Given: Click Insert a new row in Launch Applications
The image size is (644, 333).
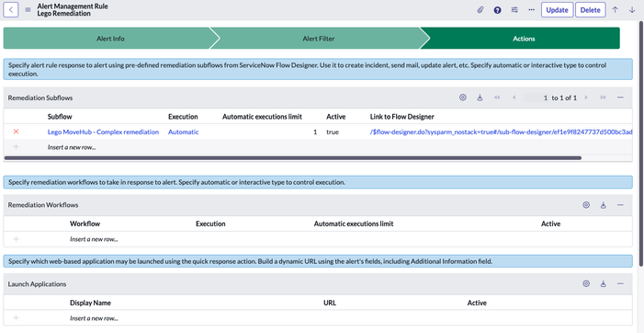Looking at the screenshot, I should pyautogui.click(x=94, y=317).
